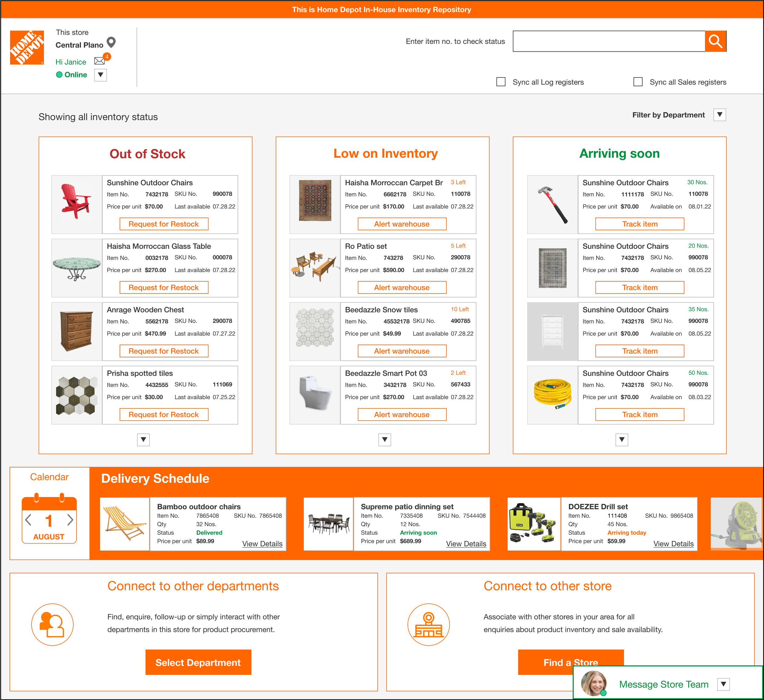Advance calendar to next day arrow

[70, 519]
